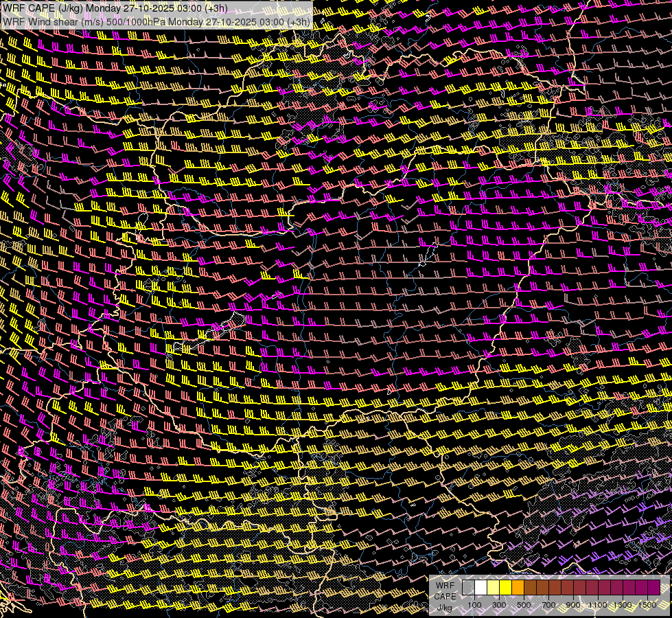Select the 'WRF Wind shear (m/s) 500/1000hPa' title line
Viewport: 672px width, 618px height.
pos(156,22)
